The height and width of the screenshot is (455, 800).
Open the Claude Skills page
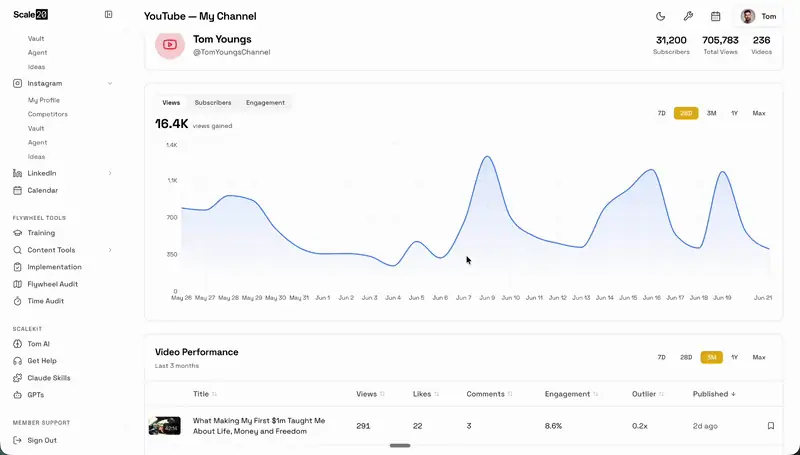pyautogui.click(x=49, y=378)
